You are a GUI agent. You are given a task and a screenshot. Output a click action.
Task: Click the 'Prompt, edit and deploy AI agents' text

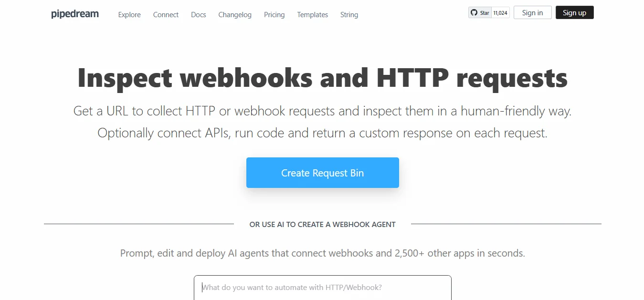click(x=322, y=253)
